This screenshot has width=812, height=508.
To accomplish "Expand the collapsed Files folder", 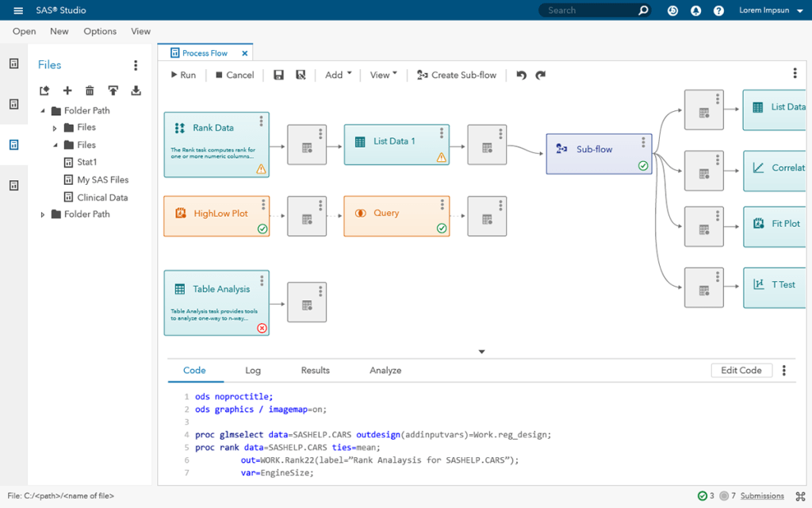I will [55, 128].
